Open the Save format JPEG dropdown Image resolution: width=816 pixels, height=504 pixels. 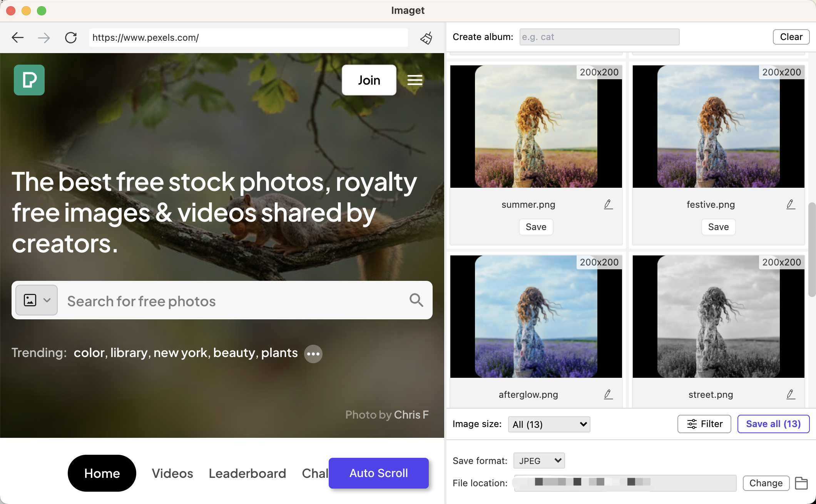539,461
